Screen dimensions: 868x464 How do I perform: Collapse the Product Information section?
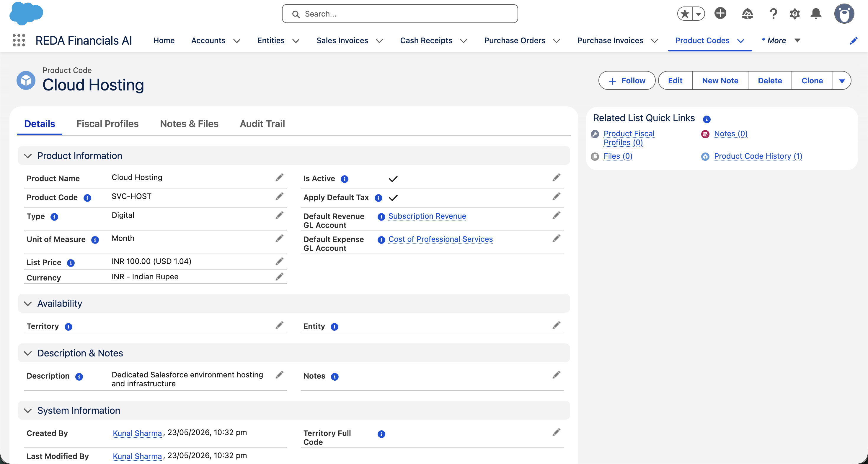(28, 156)
